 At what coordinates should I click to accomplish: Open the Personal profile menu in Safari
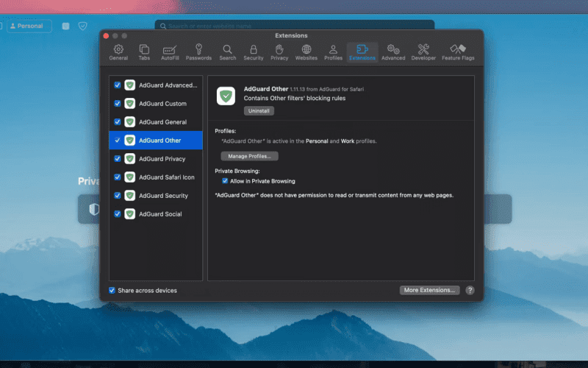(x=29, y=26)
